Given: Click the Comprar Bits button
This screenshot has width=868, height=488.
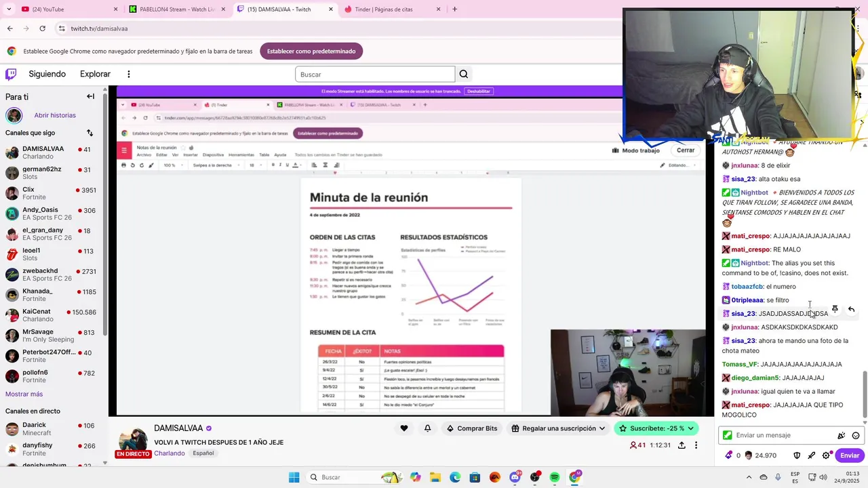Looking at the screenshot, I should pyautogui.click(x=472, y=428).
